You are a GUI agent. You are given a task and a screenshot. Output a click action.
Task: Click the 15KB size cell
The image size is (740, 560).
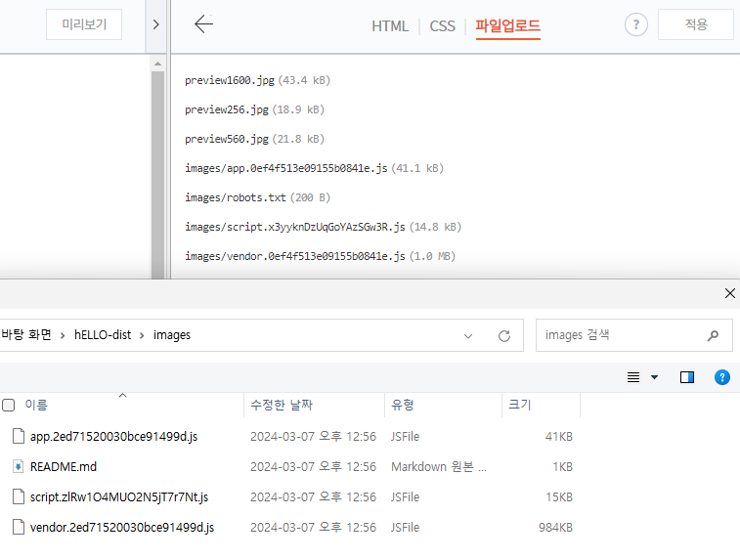pyautogui.click(x=559, y=496)
